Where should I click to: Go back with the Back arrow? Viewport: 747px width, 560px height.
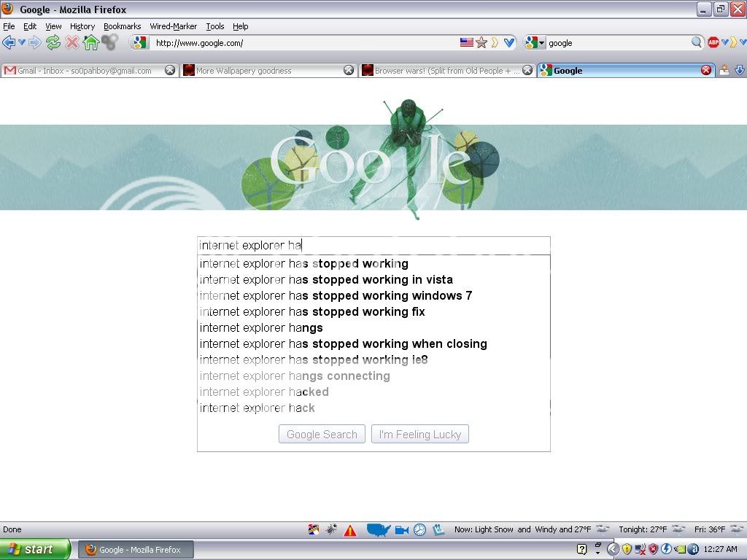tap(9, 43)
